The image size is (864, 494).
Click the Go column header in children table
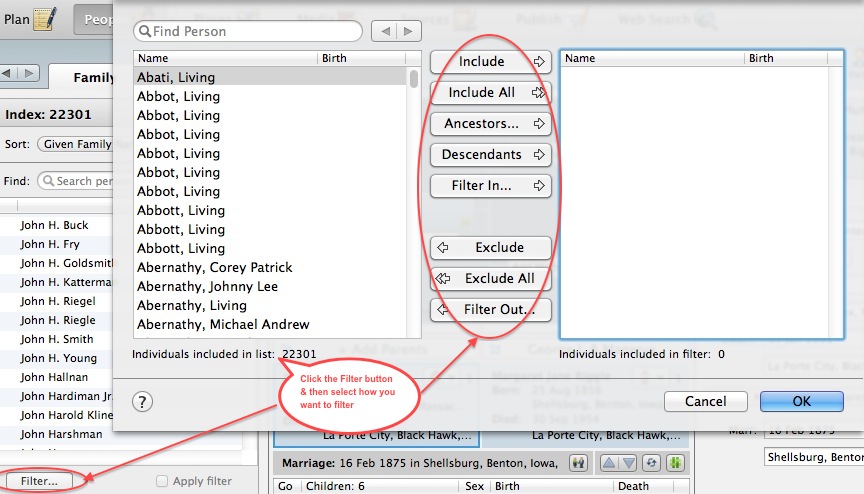[x=285, y=486]
